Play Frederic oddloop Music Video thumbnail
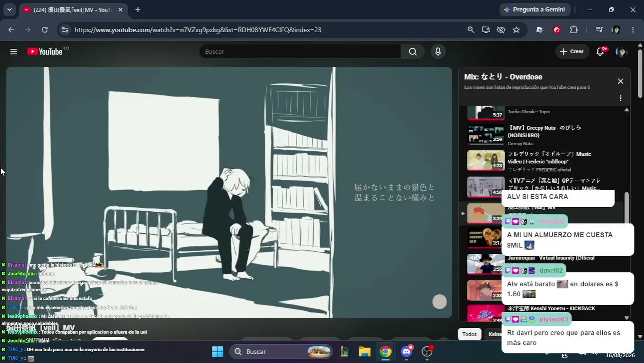Image resolution: width=644 pixels, height=363 pixels. pyautogui.click(x=486, y=161)
